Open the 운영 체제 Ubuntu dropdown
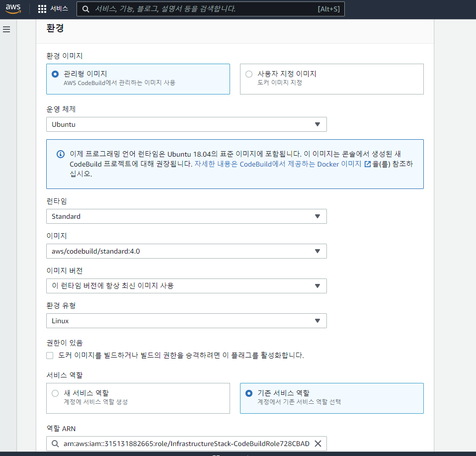 186,124
